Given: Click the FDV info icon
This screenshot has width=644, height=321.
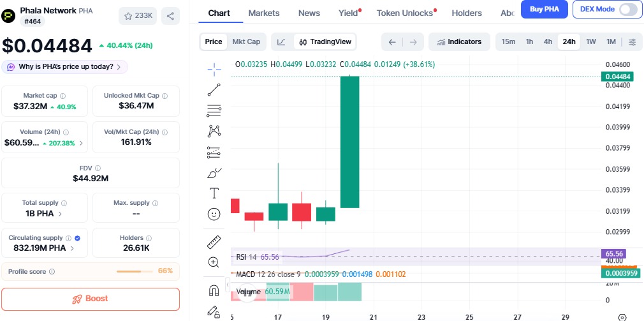Looking at the screenshot, I should (x=98, y=168).
